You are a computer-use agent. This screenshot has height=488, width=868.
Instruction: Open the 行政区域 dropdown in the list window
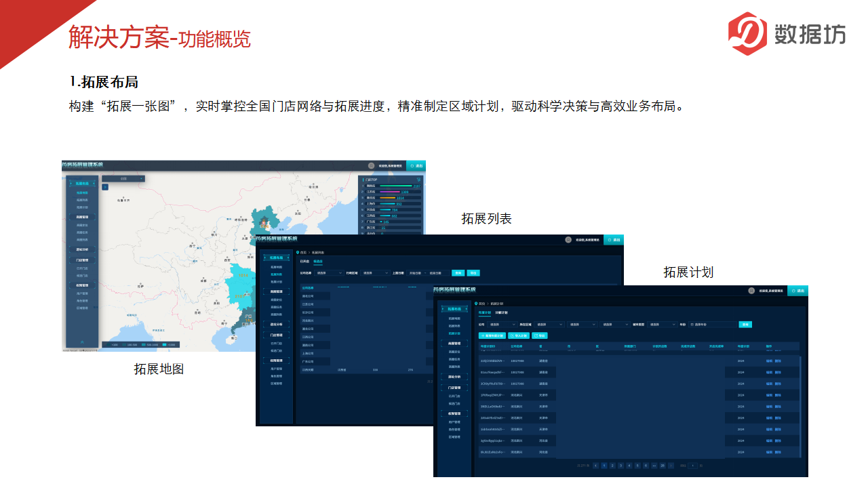click(x=375, y=272)
